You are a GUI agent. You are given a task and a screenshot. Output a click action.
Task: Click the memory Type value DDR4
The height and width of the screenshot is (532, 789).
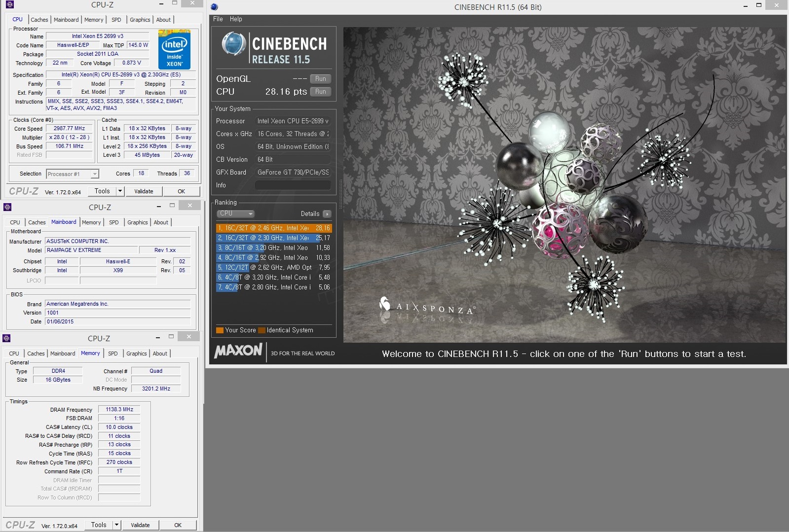[x=58, y=371]
